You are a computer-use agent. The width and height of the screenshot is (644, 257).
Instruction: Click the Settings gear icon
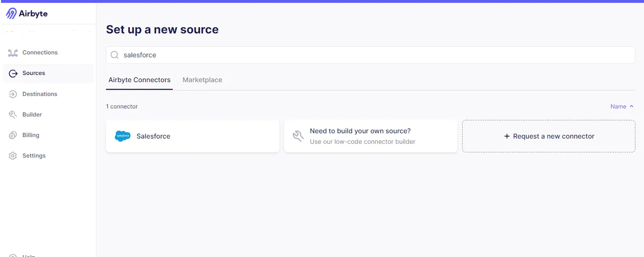click(13, 156)
